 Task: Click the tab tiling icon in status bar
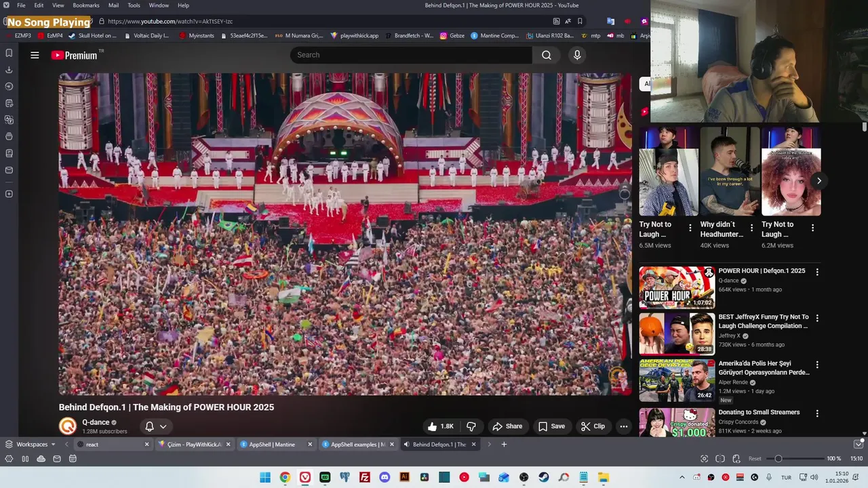point(720,459)
